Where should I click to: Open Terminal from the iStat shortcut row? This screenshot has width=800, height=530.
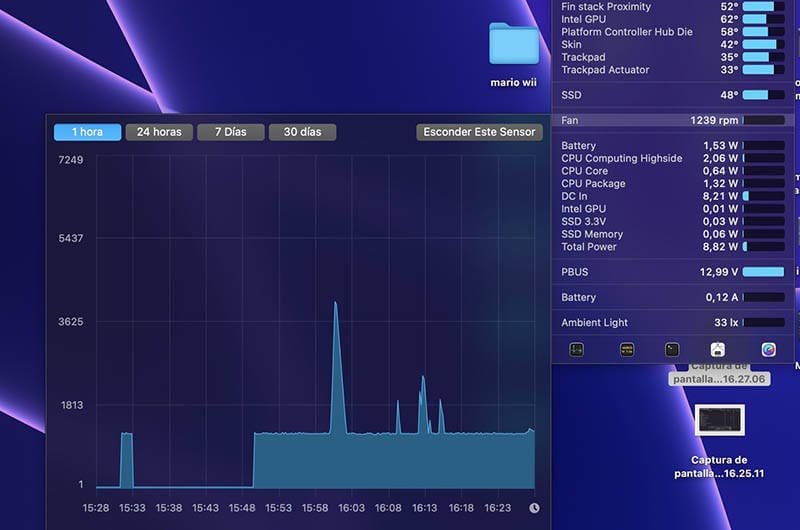pos(672,349)
